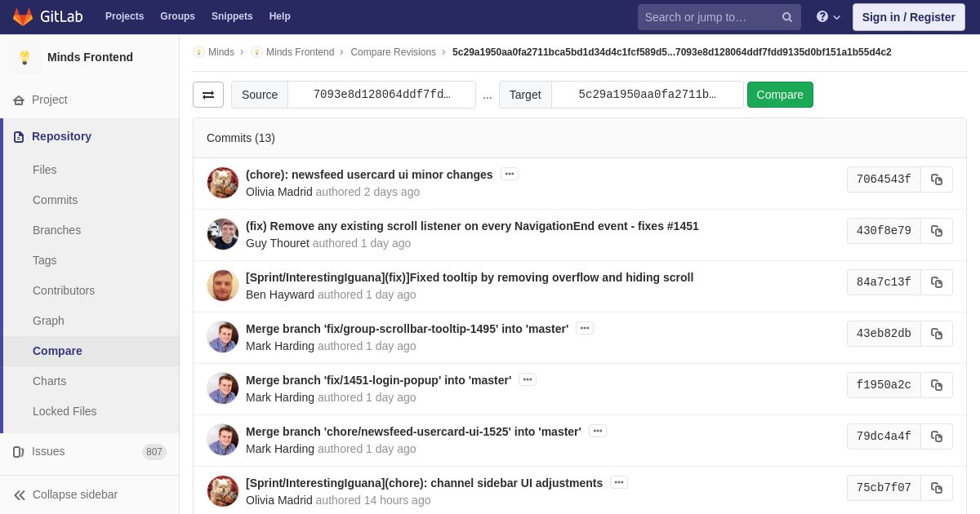Viewport: 980px width, 514px height.
Task: Click Sign in / Register button
Action: coord(908,17)
